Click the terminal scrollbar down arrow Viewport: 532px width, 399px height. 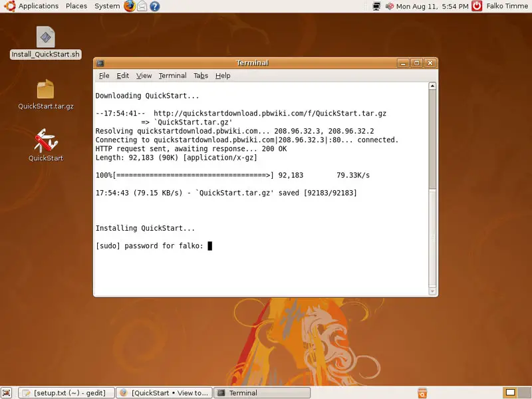(x=432, y=291)
